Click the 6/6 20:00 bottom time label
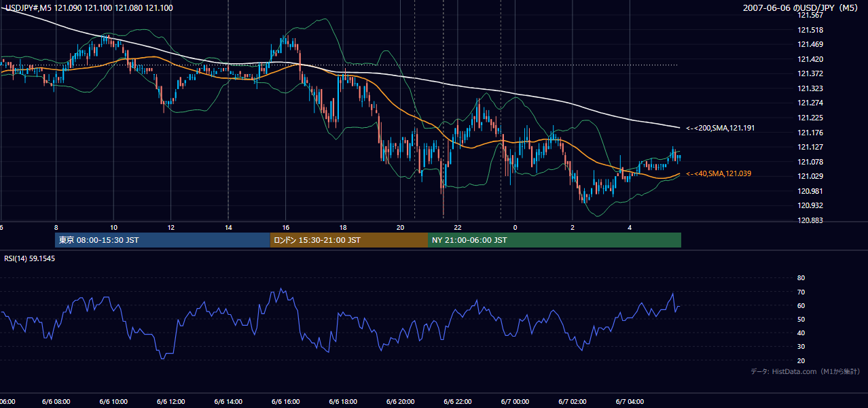868x408 pixels. point(400,401)
